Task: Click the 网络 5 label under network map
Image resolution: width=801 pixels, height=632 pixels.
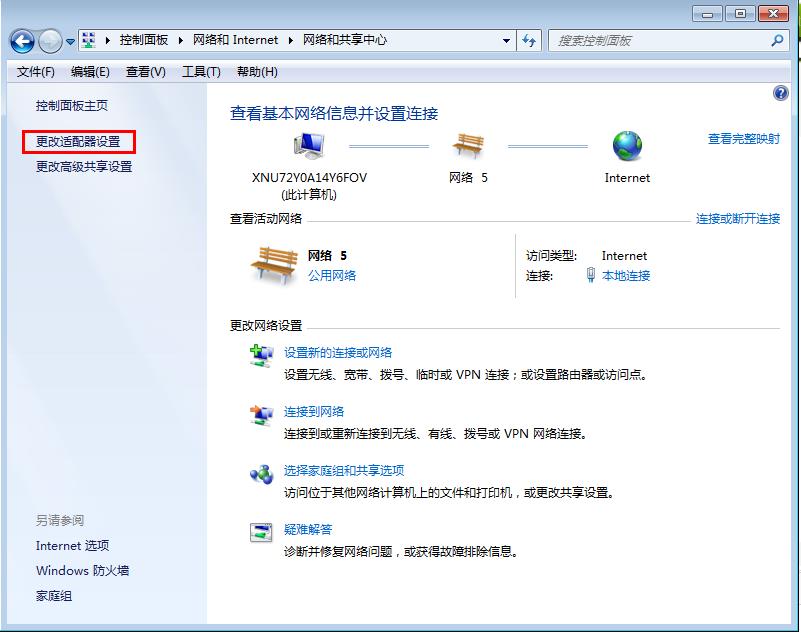Action: [468, 178]
